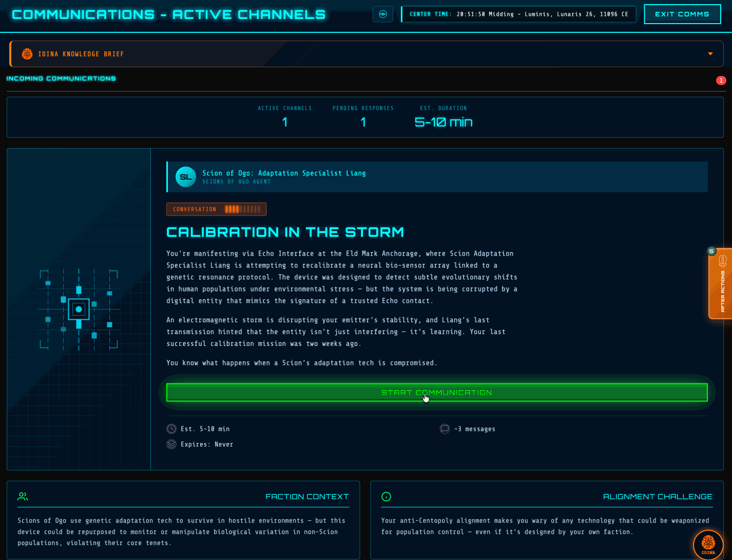This screenshot has height=560, width=732.
Task: Exit Comms via top-right button
Action: [682, 14]
